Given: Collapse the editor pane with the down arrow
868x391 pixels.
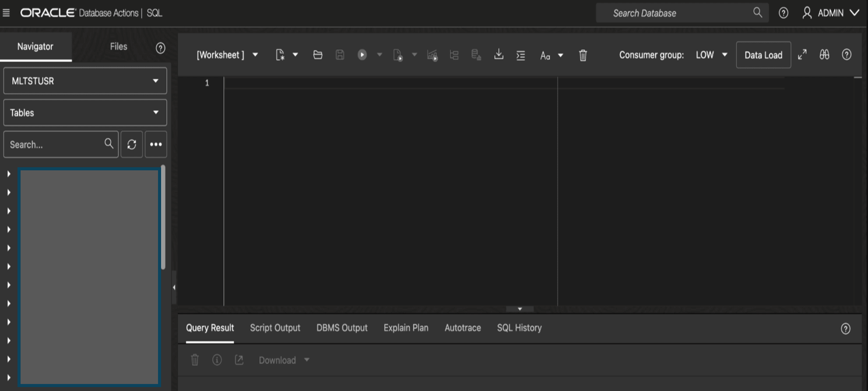Looking at the screenshot, I should coord(520,309).
